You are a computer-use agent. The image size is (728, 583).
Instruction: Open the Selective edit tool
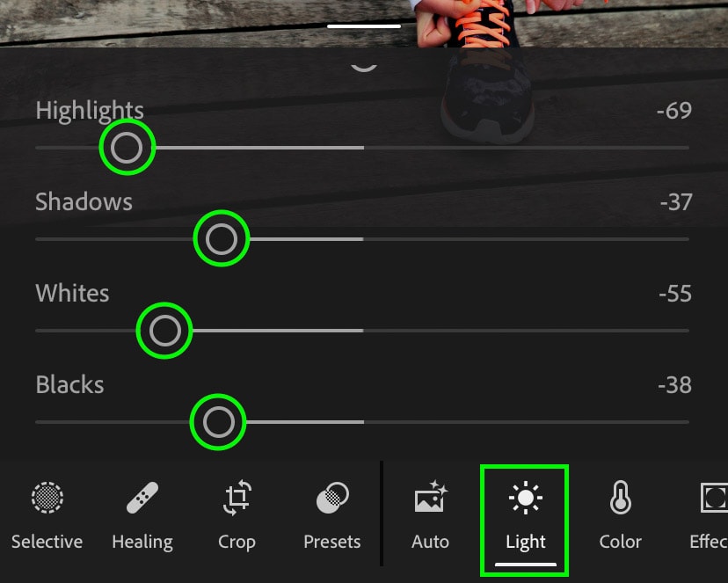pyautogui.click(x=47, y=516)
